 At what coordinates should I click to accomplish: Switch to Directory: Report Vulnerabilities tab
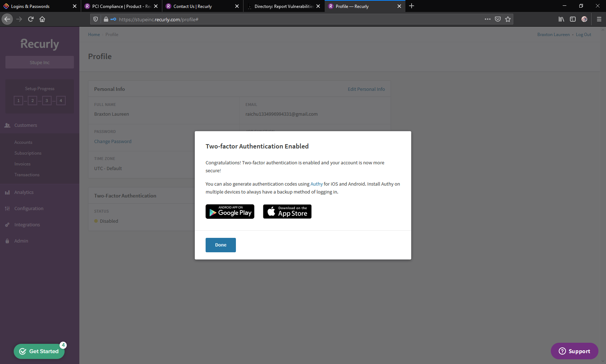click(x=284, y=6)
